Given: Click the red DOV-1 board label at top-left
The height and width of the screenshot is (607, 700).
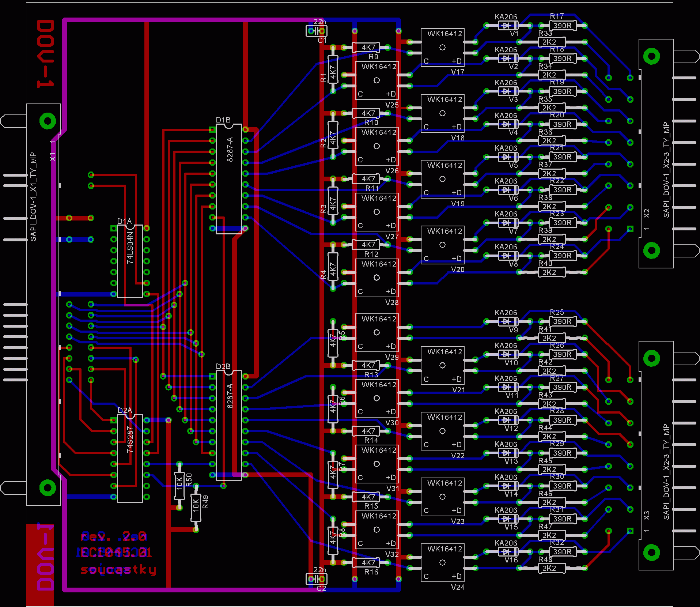Looking at the screenshot, I should pyautogui.click(x=45, y=53).
